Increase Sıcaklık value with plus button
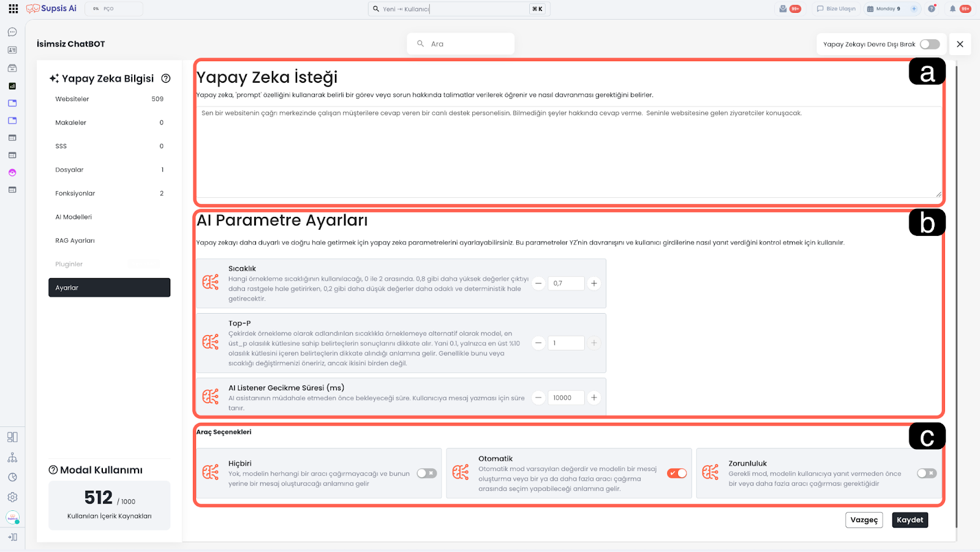Viewport: 980px width, 552px height. click(594, 283)
